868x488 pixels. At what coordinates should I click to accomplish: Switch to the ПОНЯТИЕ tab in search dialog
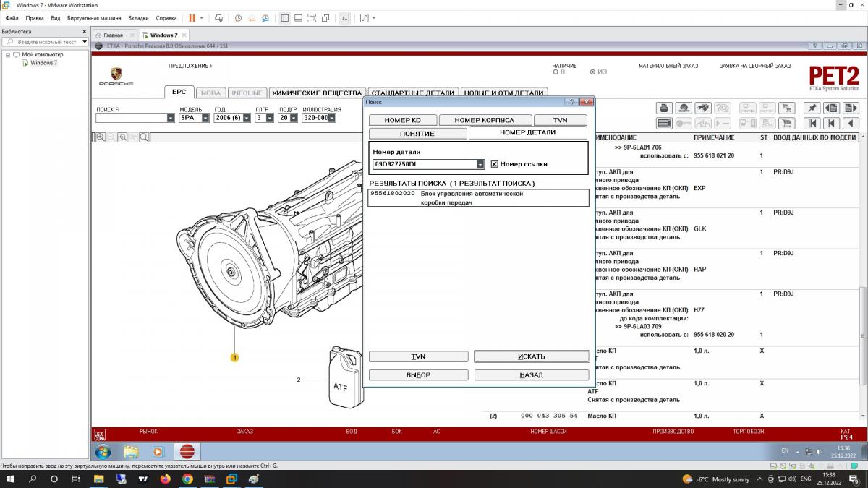(417, 133)
